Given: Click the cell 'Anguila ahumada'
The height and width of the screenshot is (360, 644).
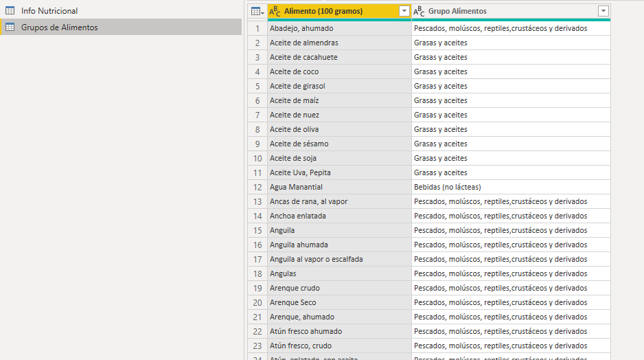Looking at the screenshot, I should click(339, 245).
